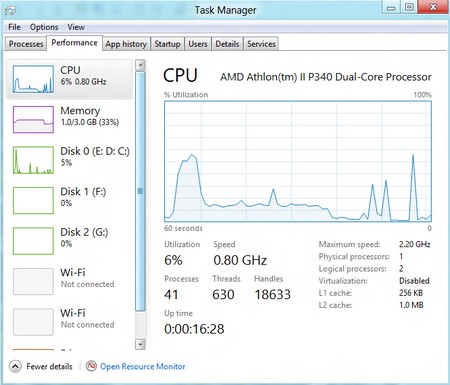This screenshot has height=385, width=450.
Task: Open the Resource Monitor link
Action: click(x=143, y=366)
